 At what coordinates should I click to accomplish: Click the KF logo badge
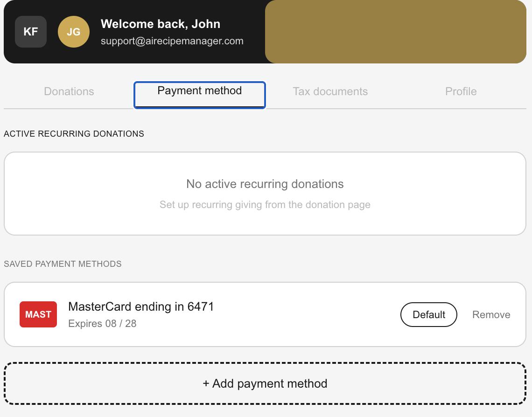pyautogui.click(x=30, y=32)
